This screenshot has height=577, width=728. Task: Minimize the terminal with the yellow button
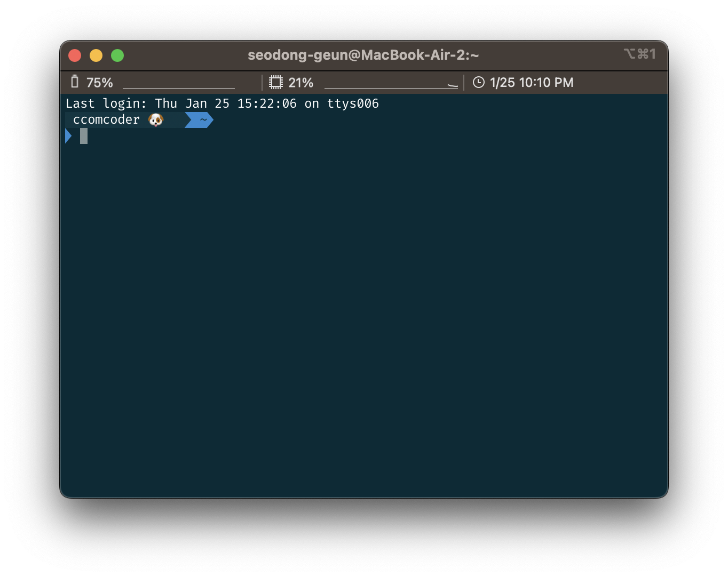coord(96,55)
